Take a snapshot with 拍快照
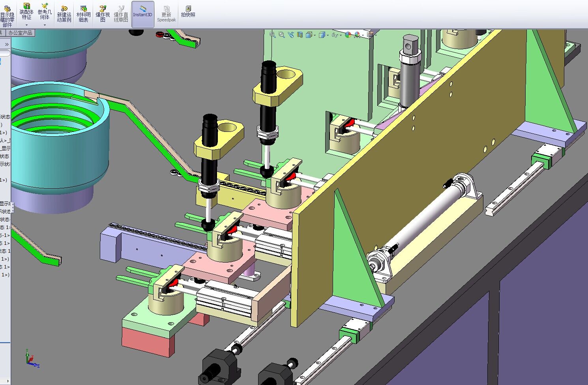Image resolution: width=588 pixels, height=385 pixels. (x=188, y=11)
